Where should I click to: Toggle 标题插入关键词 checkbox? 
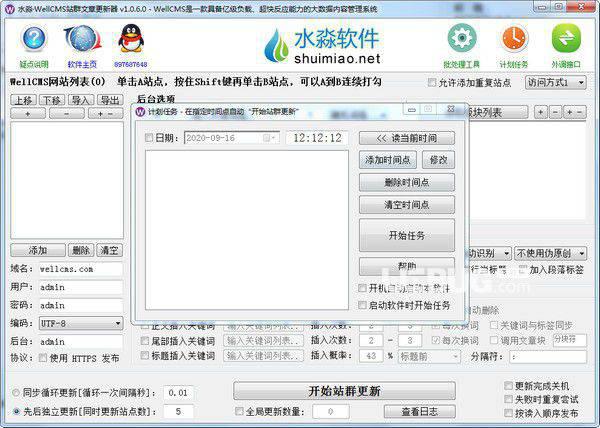[145, 355]
